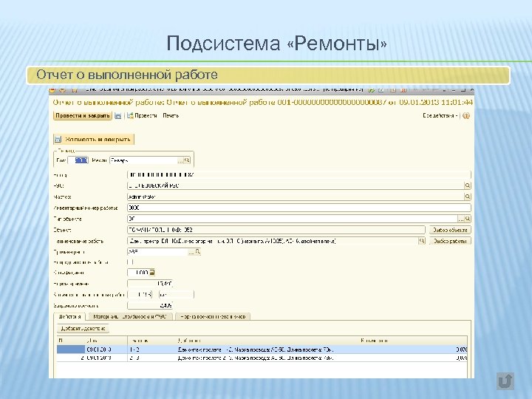
Task: Open the ellipsis selector of the 585 field
Action: tap(191, 252)
